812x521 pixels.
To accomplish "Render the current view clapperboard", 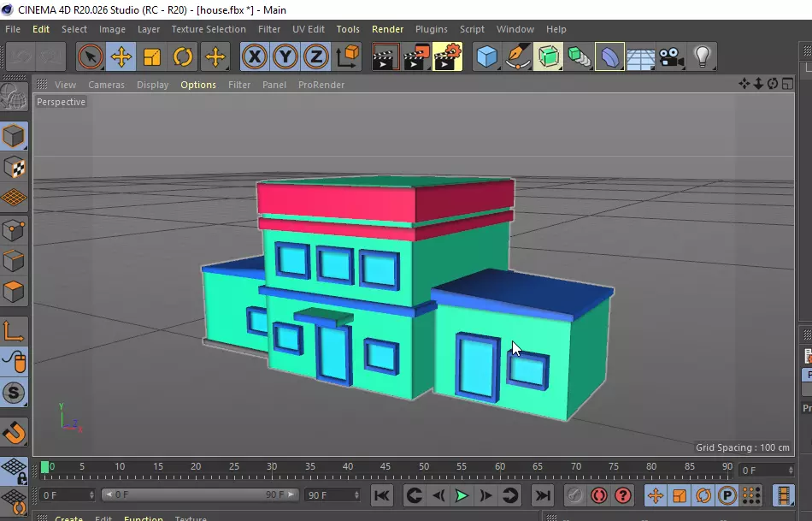I will (385, 56).
